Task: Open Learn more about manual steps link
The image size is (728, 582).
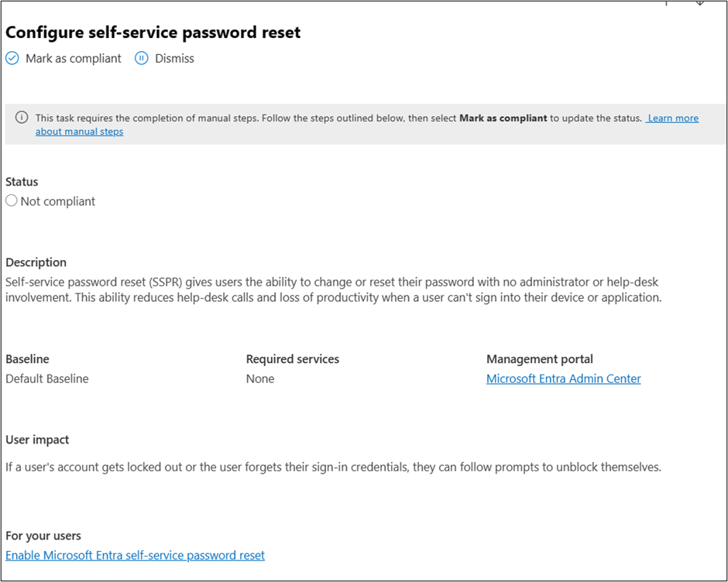Action: point(672,118)
